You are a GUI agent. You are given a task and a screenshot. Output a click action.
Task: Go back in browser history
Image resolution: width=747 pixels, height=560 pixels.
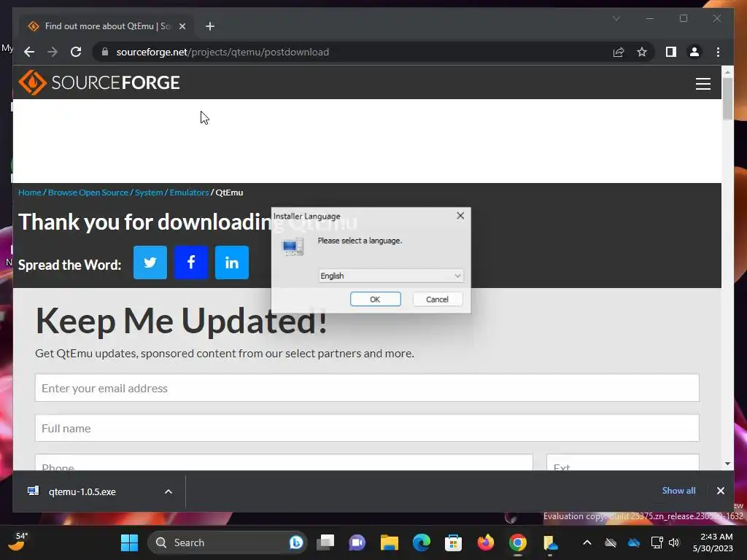coord(29,52)
